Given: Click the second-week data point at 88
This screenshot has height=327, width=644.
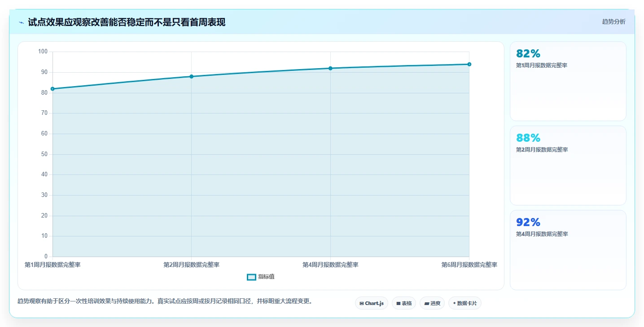Looking at the screenshot, I should pyautogui.click(x=192, y=76).
